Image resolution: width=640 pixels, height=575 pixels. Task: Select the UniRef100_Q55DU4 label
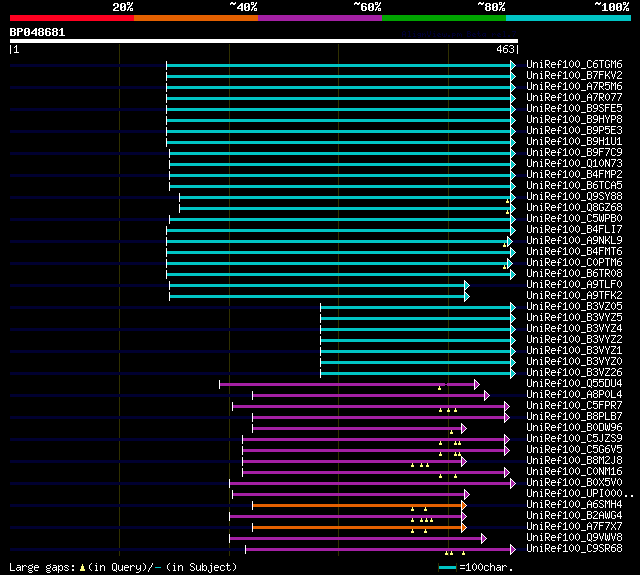tap(574, 384)
